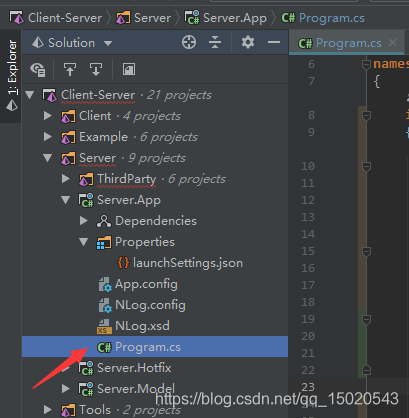Click the NLog.xsd file icon

[x=104, y=326]
